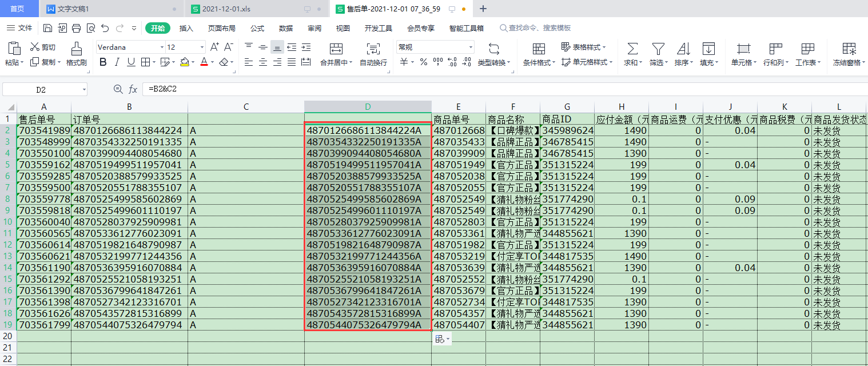
Task: Undo the last action
Action: [x=105, y=28]
